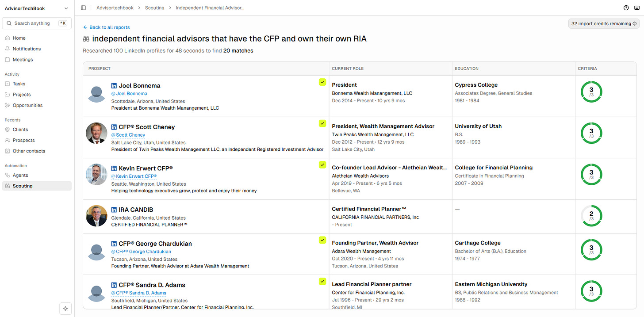This screenshot has height=317, width=644.
Task: Click Back to all reports link
Action: (106, 27)
